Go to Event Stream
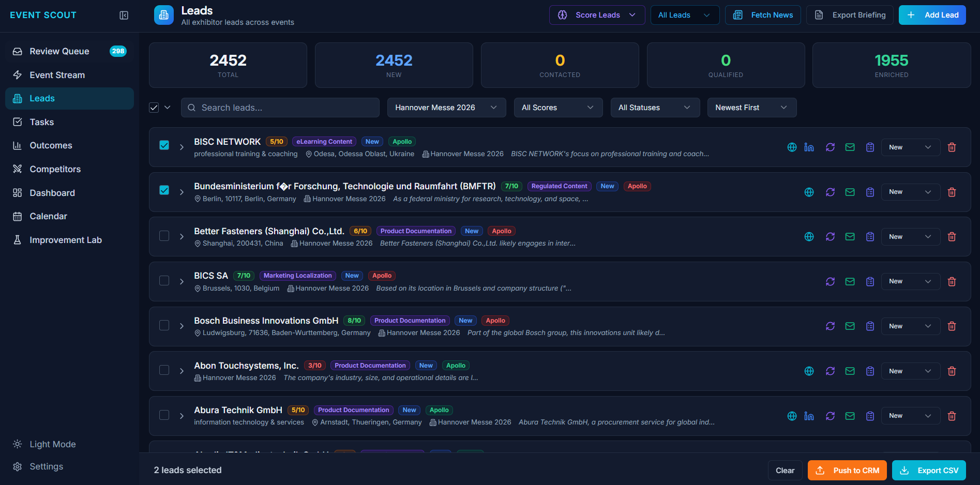The height and width of the screenshot is (485, 980). click(x=69, y=75)
